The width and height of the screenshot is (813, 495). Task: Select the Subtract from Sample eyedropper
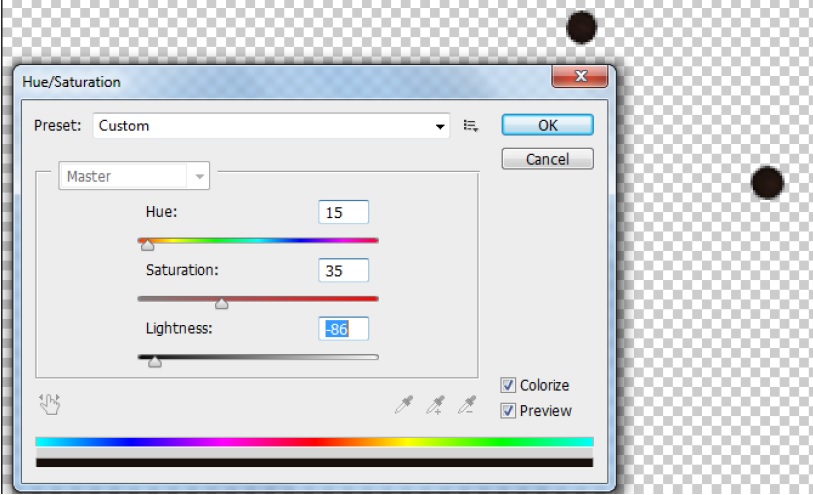pyautogui.click(x=466, y=404)
